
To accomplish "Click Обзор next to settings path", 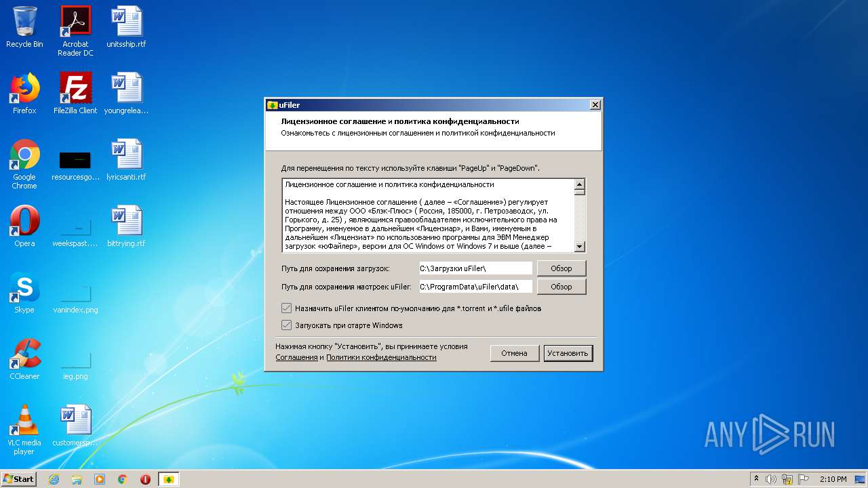I will (x=561, y=287).
